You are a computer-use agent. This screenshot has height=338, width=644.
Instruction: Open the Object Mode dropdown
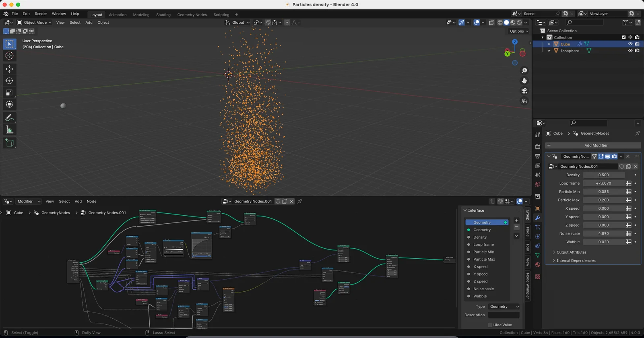[x=34, y=23]
